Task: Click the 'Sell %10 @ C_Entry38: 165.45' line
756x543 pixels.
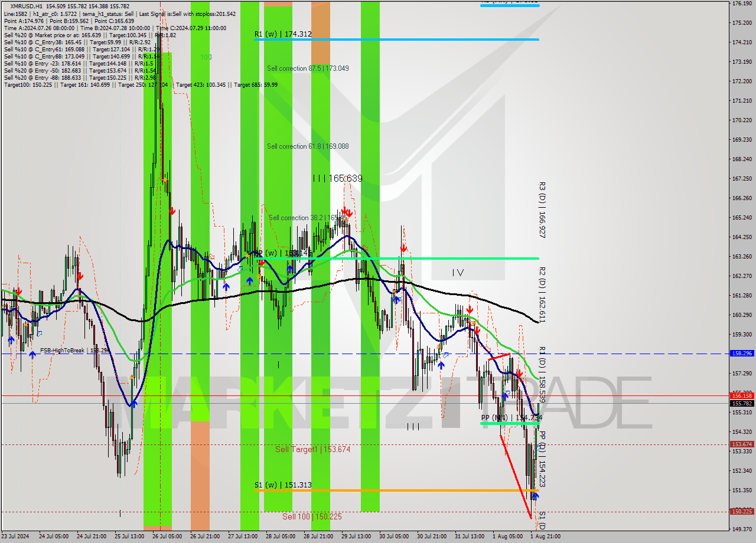Action: point(78,42)
